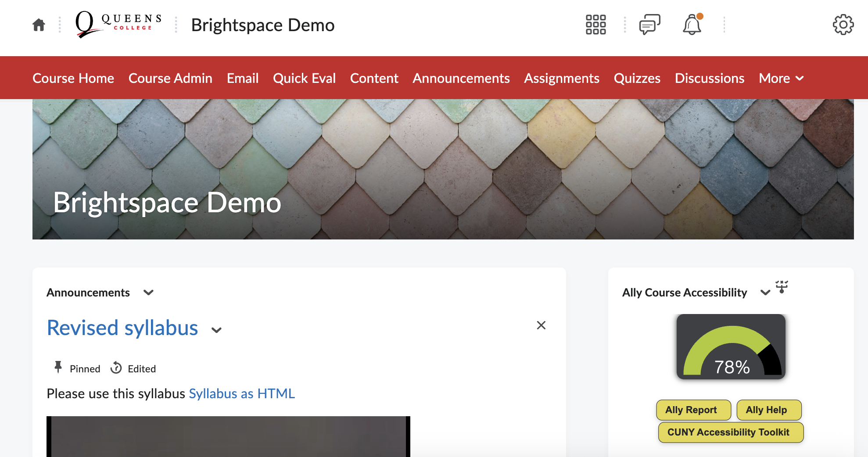Image resolution: width=868 pixels, height=457 pixels.
Task: Click the Ally Help button
Action: 769,410
